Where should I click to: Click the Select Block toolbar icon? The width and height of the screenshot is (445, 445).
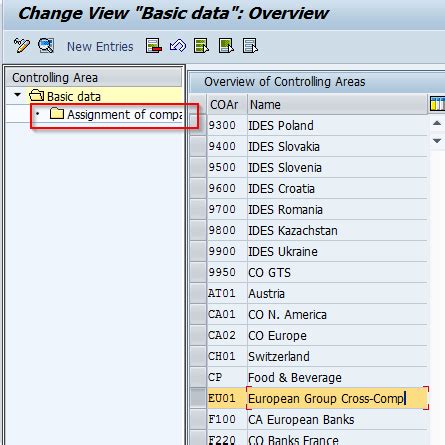[x=226, y=46]
